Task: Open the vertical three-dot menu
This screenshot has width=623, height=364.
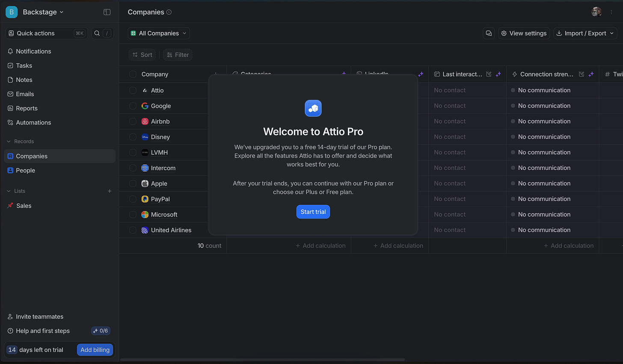Action: point(611,12)
